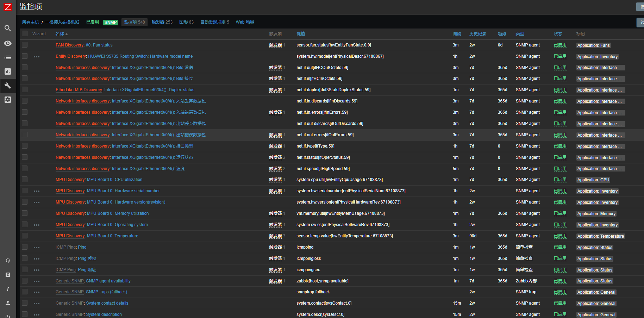Open 触发器 link for Temperature row

[275, 236]
